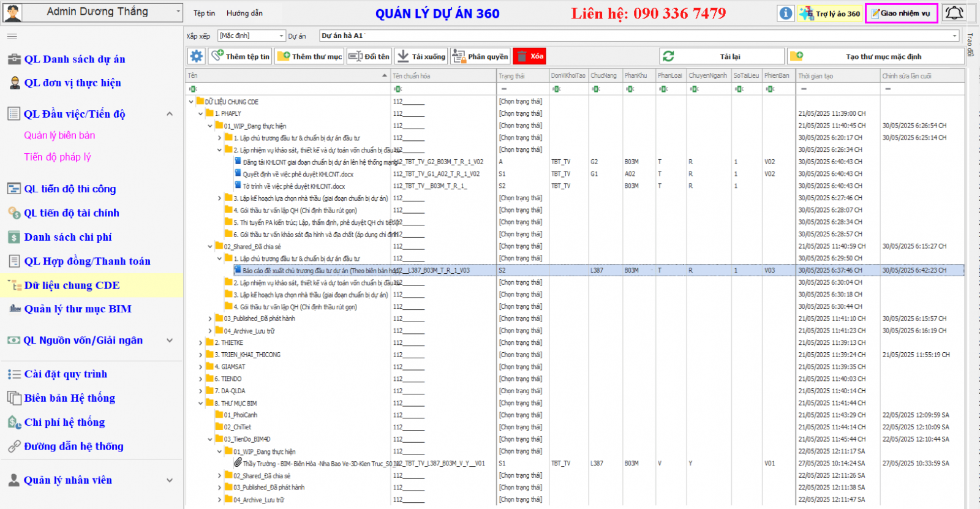Expand the 2. THIETKE folder
Image resolution: width=980 pixels, height=509 pixels.
click(x=200, y=343)
